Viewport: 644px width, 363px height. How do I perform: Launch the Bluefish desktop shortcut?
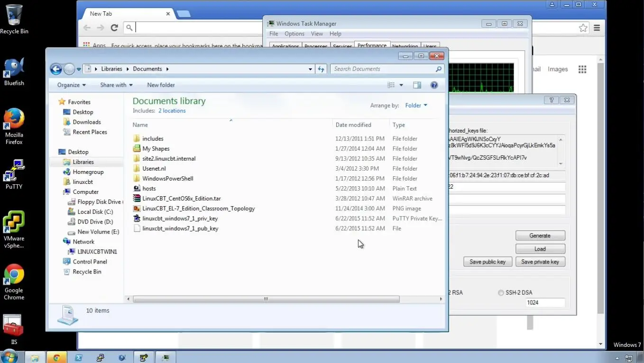pyautogui.click(x=14, y=72)
